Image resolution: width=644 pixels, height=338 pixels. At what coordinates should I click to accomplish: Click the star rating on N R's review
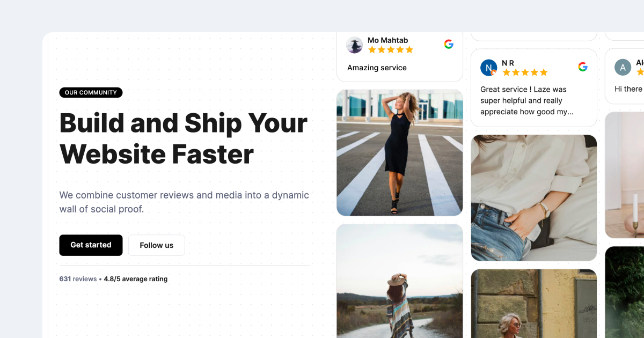pos(524,72)
